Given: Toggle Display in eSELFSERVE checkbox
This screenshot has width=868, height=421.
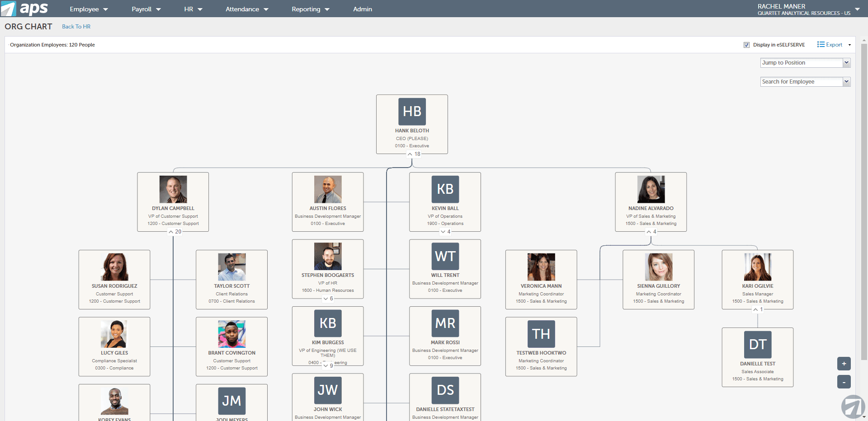Looking at the screenshot, I should point(746,45).
